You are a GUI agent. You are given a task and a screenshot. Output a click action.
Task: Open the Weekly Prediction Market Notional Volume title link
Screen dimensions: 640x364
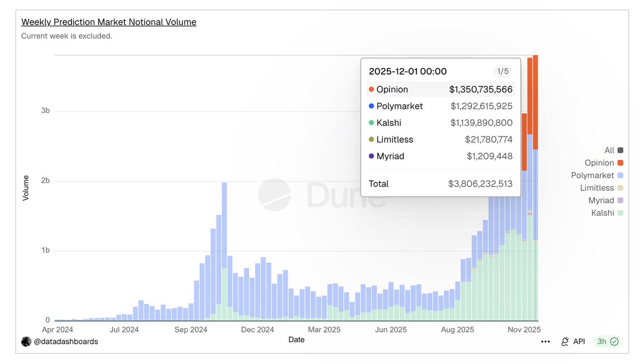coord(109,22)
